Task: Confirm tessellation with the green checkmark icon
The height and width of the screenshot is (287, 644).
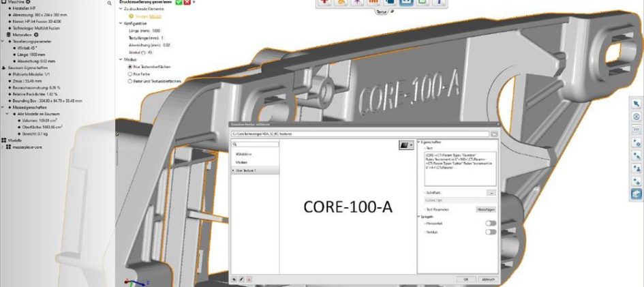Action: coord(178,2)
